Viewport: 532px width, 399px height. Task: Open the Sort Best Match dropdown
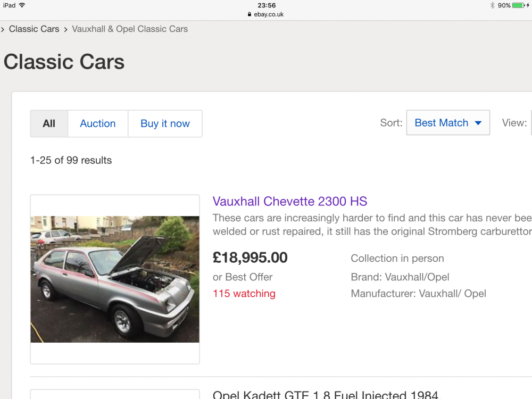tap(448, 122)
